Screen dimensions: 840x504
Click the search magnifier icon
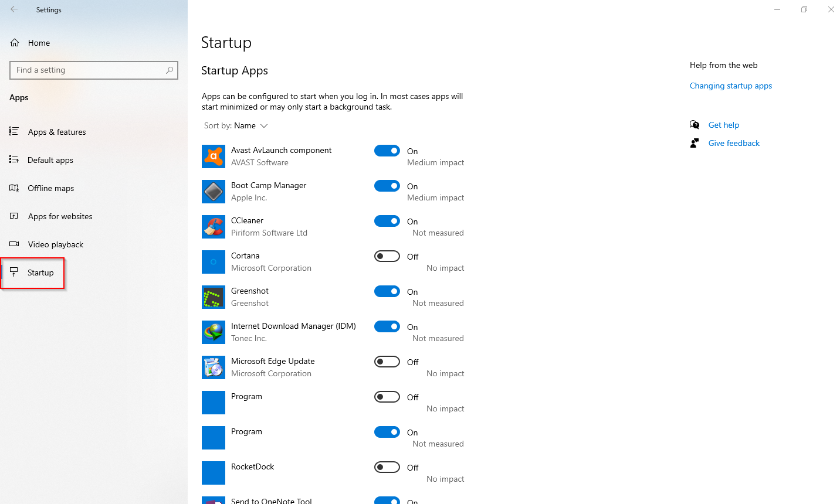click(170, 70)
